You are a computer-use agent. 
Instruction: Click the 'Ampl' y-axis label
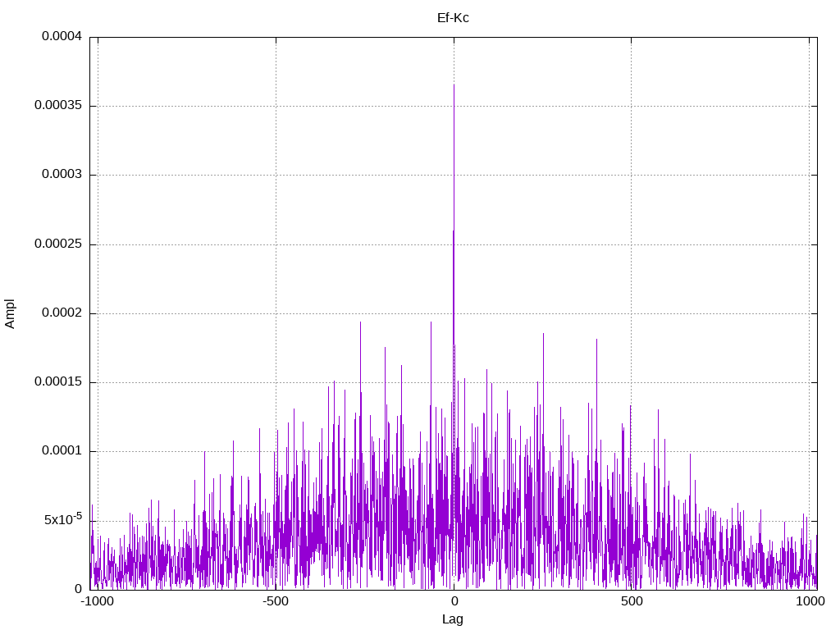(x=10, y=313)
